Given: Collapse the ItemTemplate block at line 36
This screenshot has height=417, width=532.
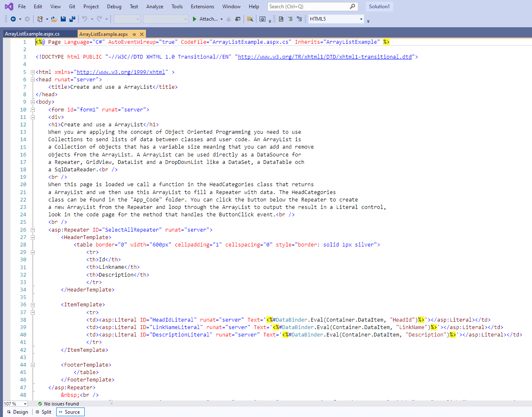Looking at the screenshot, I should click(33, 305).
